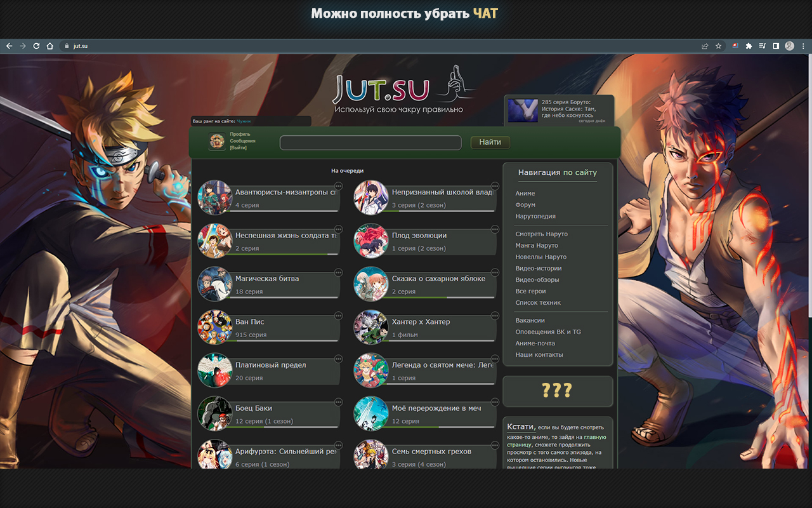The height and width of the screenshot is (508, 812).
Task: Open the Jut.su logo link
Action: click(405, 90)
